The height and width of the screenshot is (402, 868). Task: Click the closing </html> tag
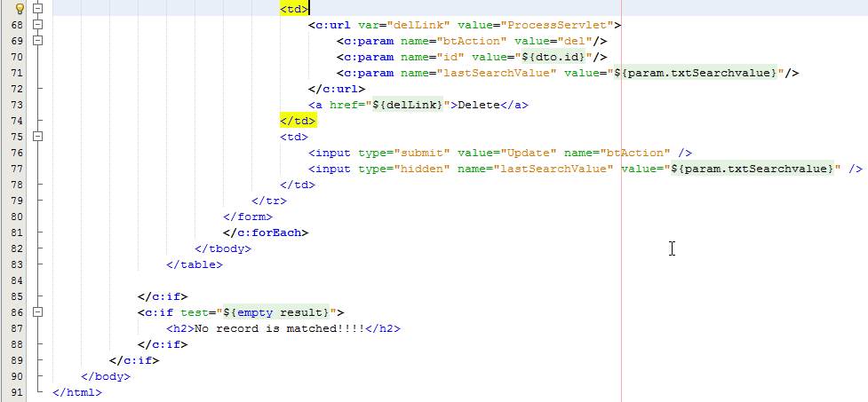click(x=77, y=392)
